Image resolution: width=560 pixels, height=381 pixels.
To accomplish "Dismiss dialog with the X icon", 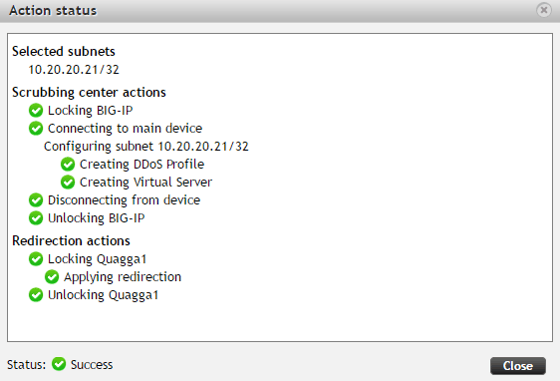I will pos(544,10).
